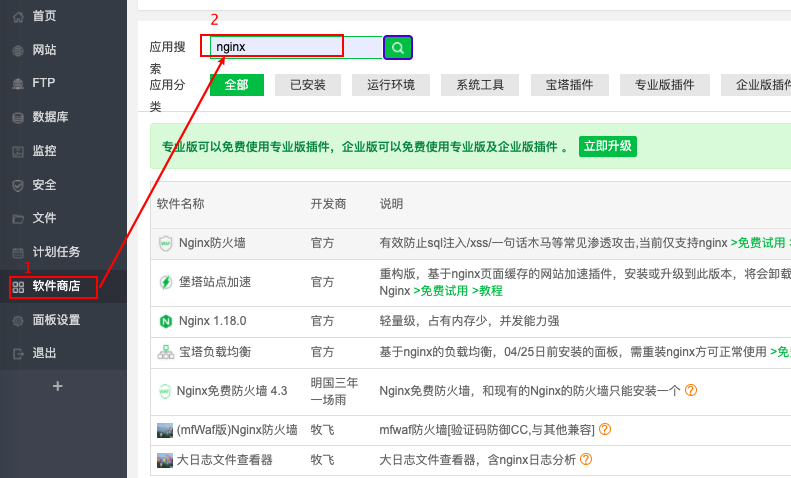This screenshot has height=478, width=791.
Task: Click the grid icon beside 软件商店
Action: point(18,287)
